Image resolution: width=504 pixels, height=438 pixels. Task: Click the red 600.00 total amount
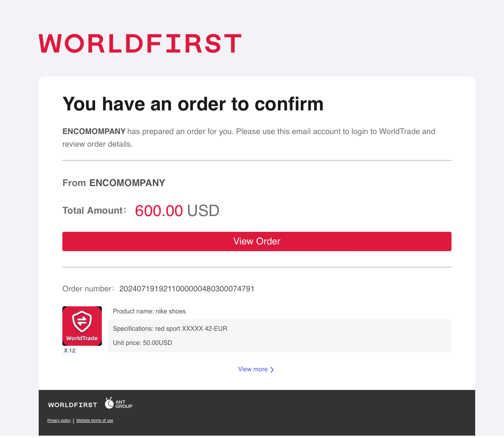coord(159,211)
